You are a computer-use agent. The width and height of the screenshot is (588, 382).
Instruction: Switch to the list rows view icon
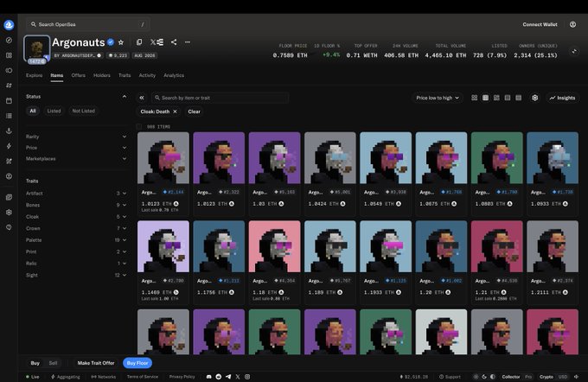click(x=519, y=98)
